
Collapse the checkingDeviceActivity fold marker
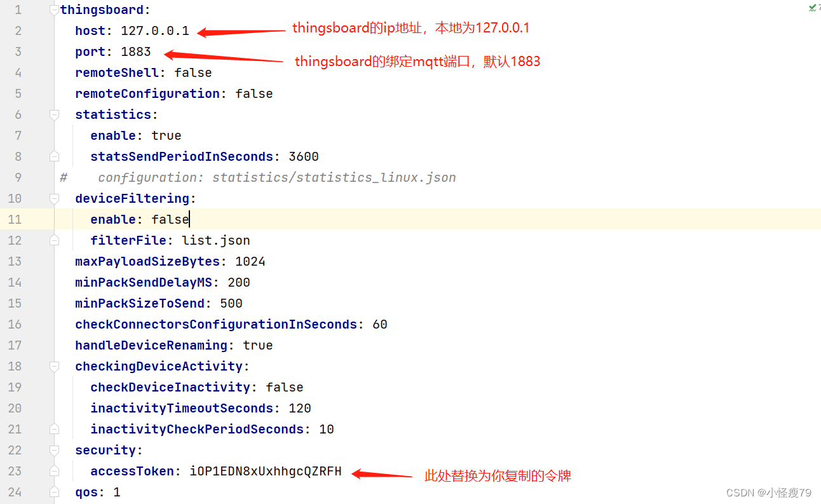point(54,367)
